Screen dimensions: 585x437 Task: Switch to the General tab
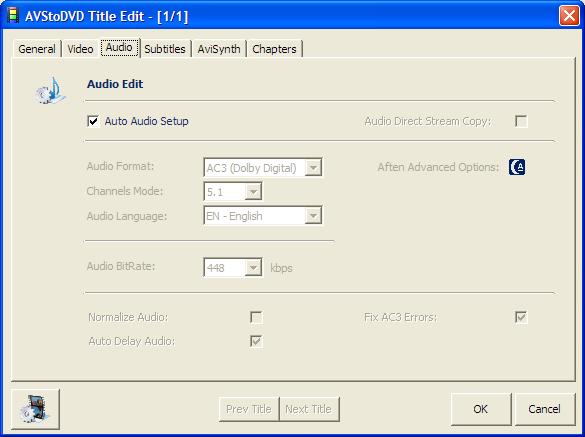point(37,49)
